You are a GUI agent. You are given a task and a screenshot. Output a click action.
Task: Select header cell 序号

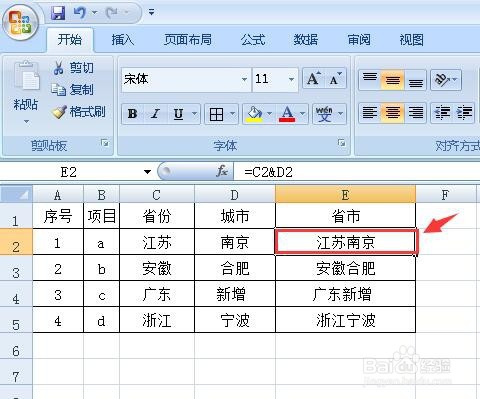point(58,216)
